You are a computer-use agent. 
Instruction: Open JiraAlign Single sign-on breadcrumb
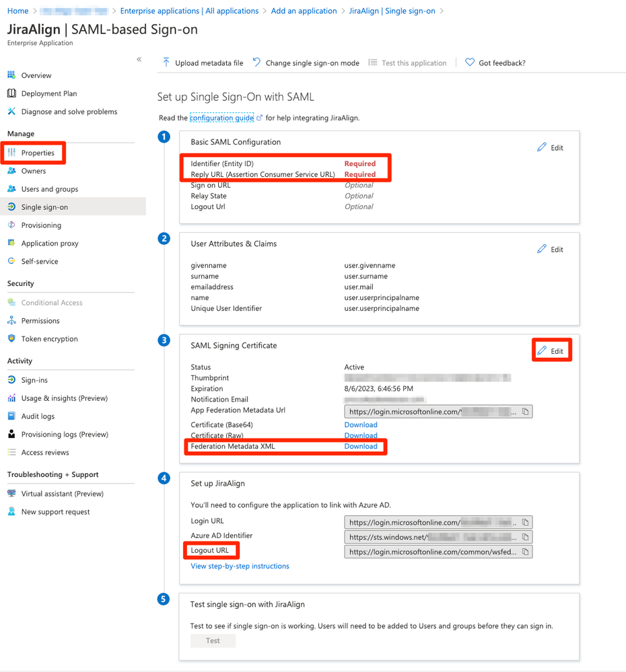point(392,11)
